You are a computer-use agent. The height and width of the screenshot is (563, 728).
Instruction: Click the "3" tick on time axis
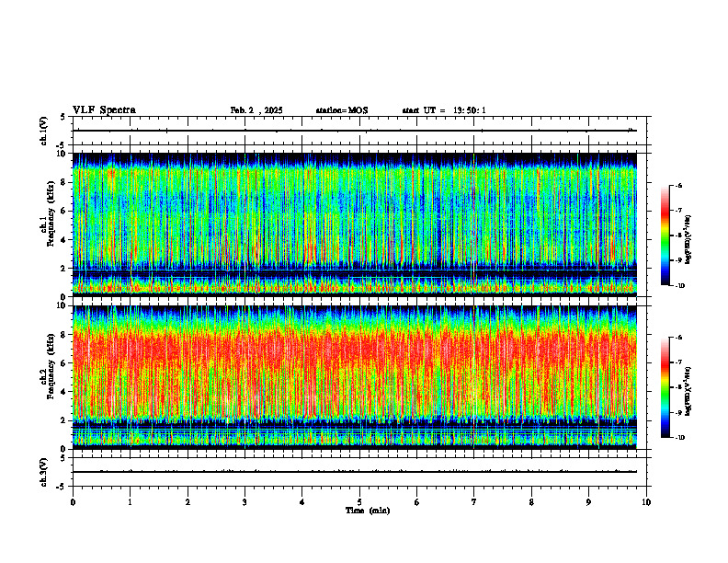(245, 502)
